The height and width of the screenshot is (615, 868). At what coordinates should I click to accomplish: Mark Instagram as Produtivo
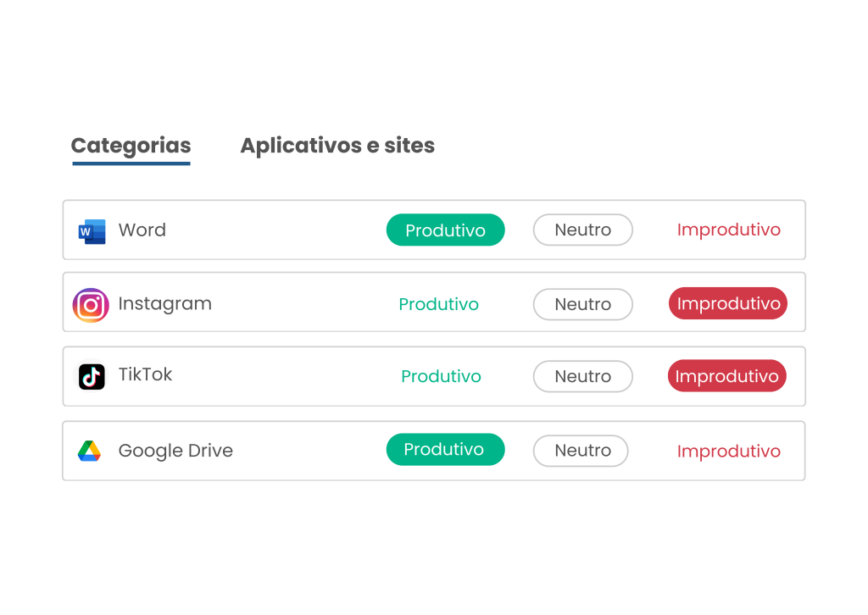(x=438, y=304)
